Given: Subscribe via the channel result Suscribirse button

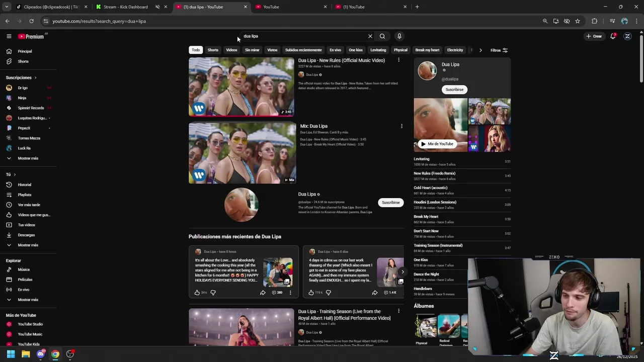Looking at the screenshot, I should (x=390, y=203).
